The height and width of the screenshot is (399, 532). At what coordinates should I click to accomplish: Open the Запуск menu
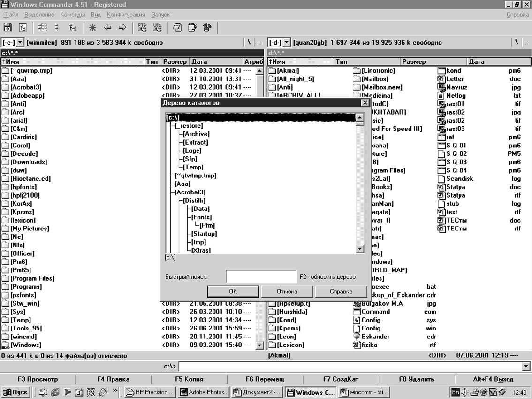coord(160,15)
